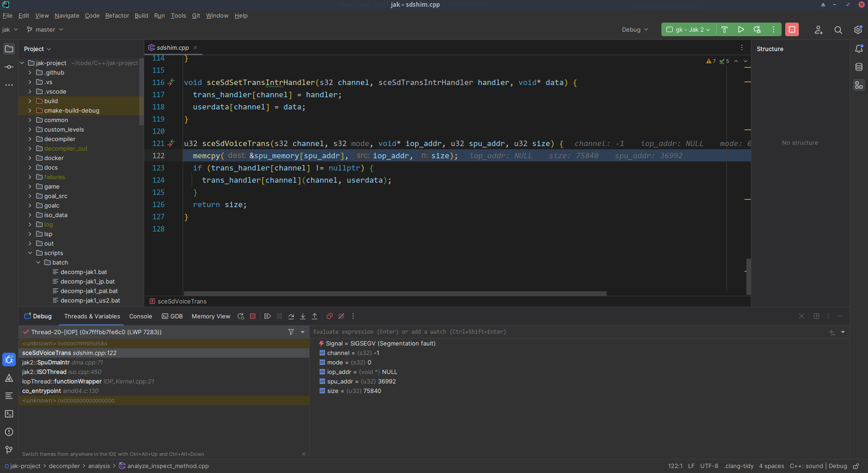This screenshot has width=868, height=473.
Task: Click the Step Over icon
Action: [291, 316]
